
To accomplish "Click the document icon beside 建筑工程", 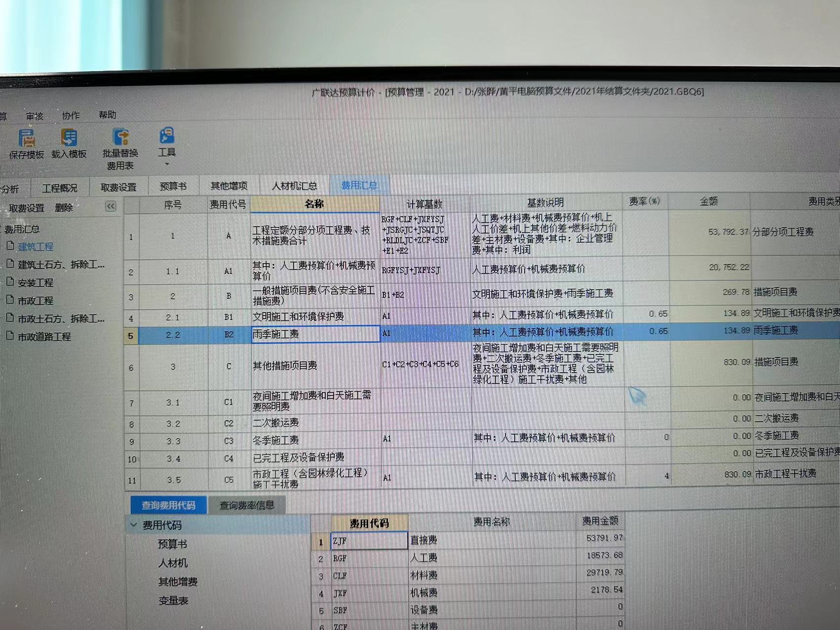I will pos(10,245).
